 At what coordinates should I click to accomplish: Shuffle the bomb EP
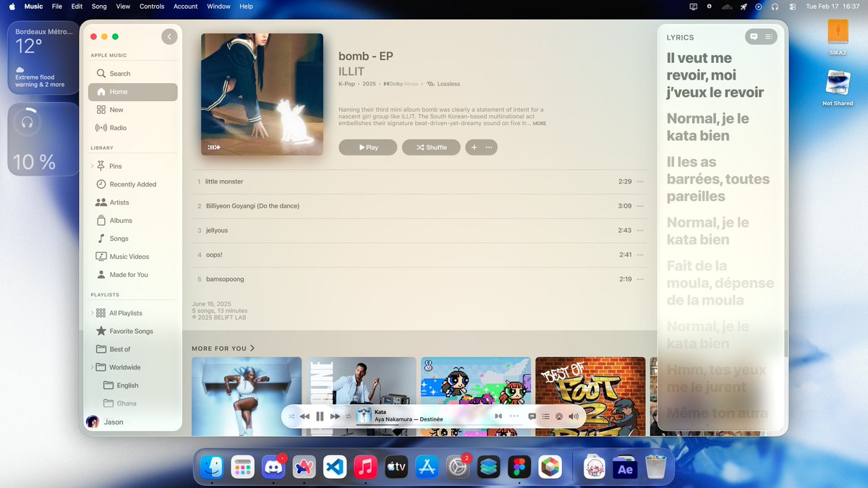(x=431, y=147)
